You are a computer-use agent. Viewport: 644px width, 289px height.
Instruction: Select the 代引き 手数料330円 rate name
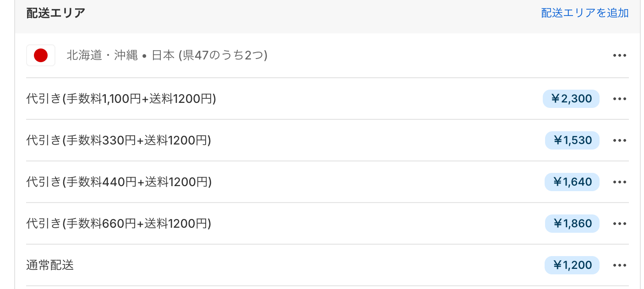(119, 140)
